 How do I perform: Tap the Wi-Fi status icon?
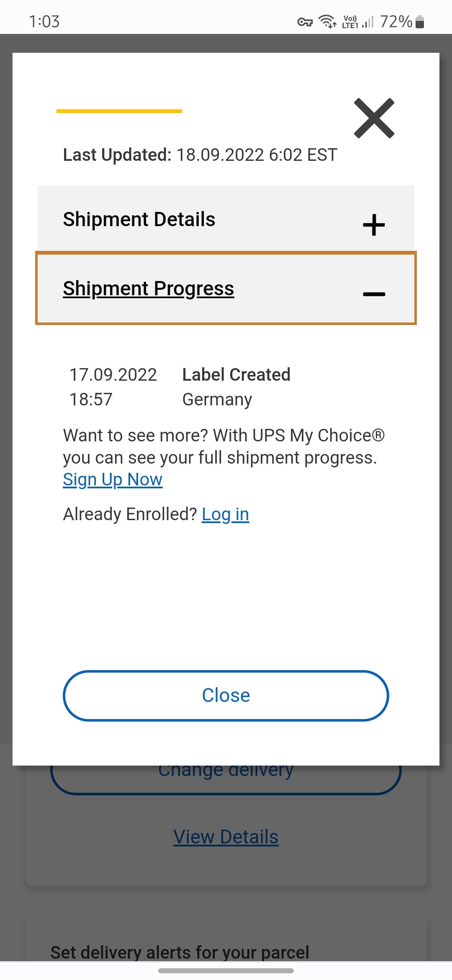coord(328,21)
